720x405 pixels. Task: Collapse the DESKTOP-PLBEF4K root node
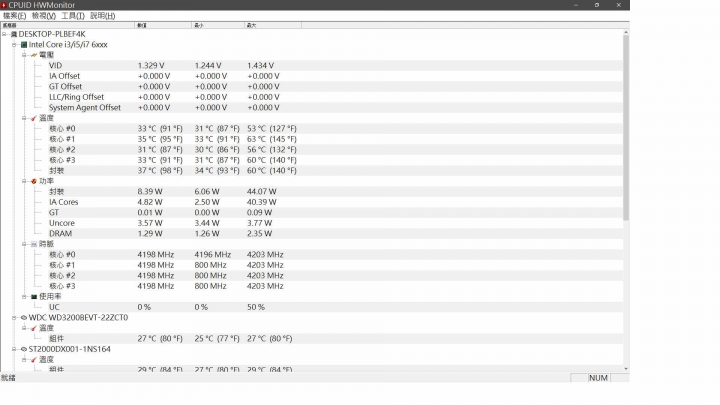point(4,34)
